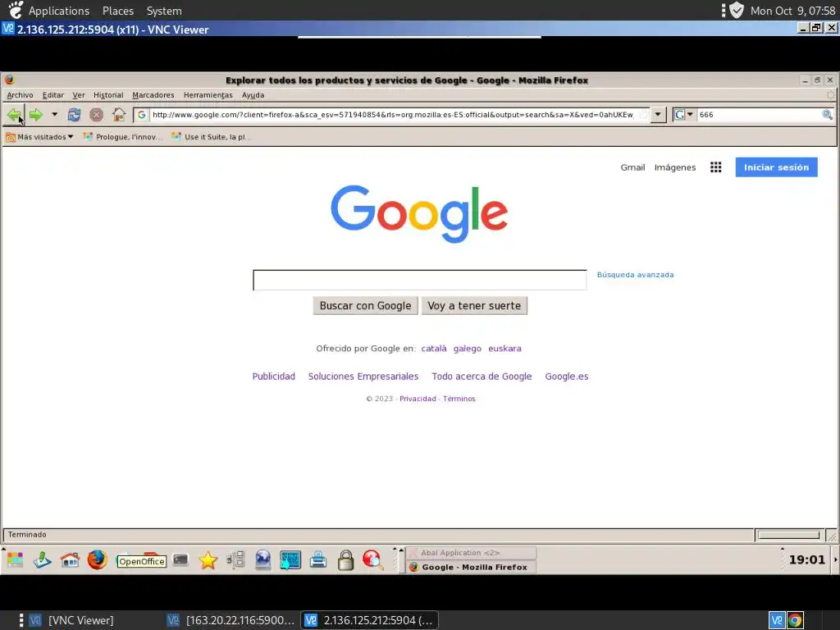Click the terminal screen icon in remote panel
The image size is (840, 630).
[x=180, y=559]
